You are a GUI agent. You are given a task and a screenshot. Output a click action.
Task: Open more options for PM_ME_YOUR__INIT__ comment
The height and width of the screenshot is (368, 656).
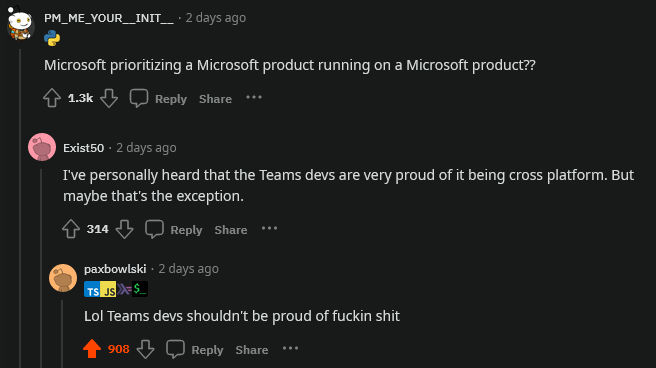254,97
